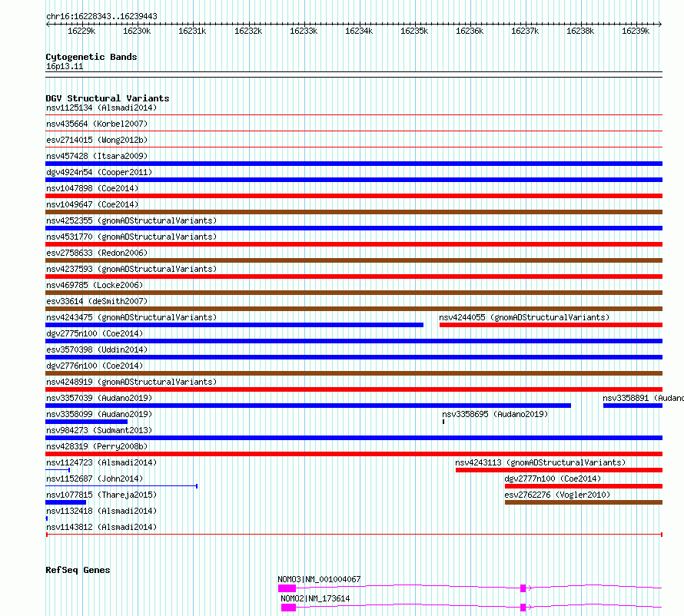Click nsv1132418 (Alsmadi2014) label
Image resolution: width=684 pixels, height=616 pixels.
101,511
